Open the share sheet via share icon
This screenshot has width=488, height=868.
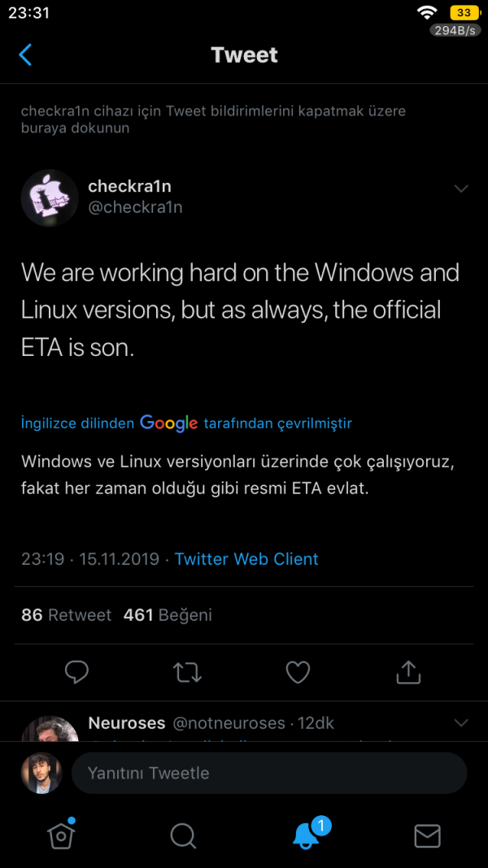coord(408,672)
